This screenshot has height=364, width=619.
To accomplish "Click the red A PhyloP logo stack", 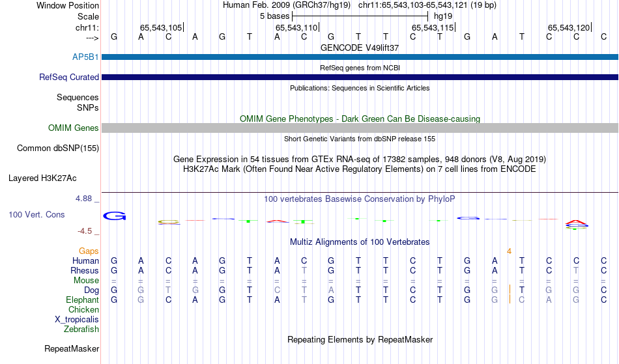I will pyautogui.click(x=576, y=222).
